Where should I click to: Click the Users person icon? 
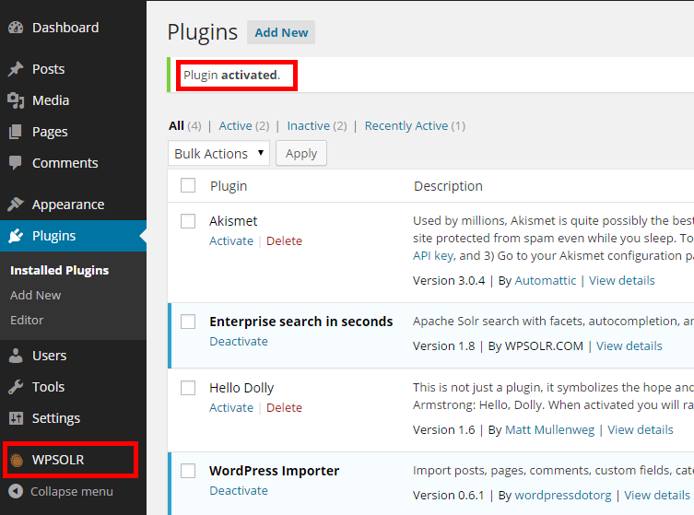coord(15,355)
